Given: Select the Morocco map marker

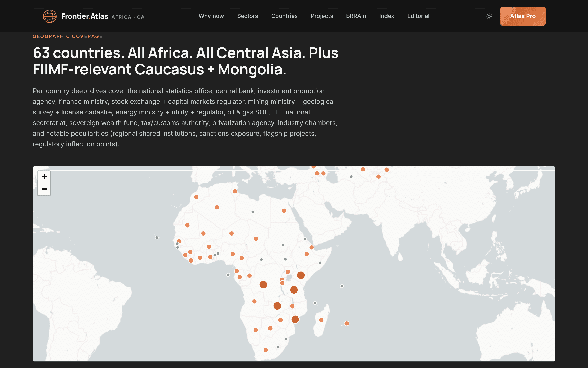Looking at the screenshot, I should click(x=196, y=197).
